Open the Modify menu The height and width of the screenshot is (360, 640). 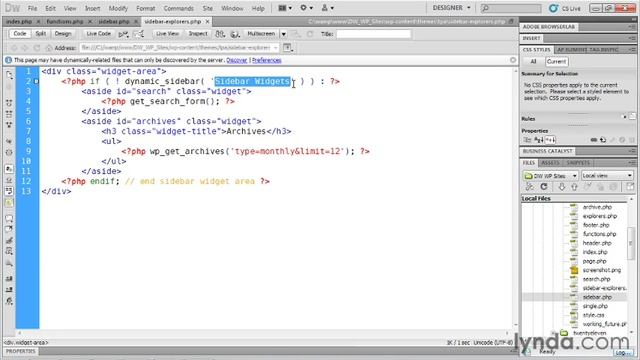tap(118, 8)
